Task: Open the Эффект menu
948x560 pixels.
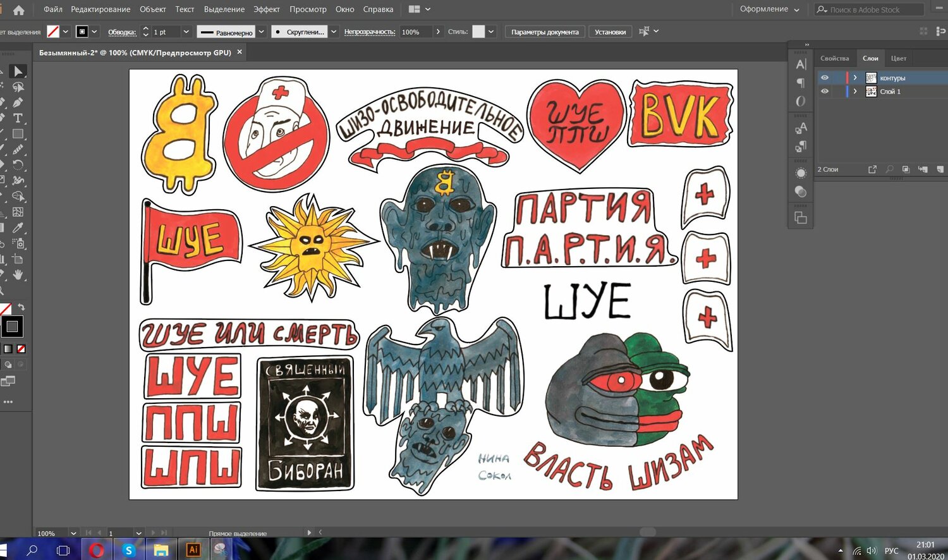Action: click(267, 9)
